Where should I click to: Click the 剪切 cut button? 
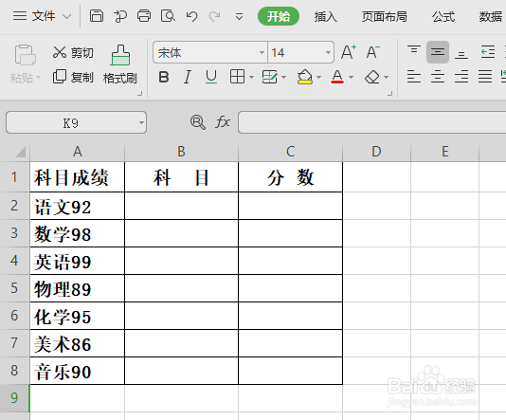[73, 52]
